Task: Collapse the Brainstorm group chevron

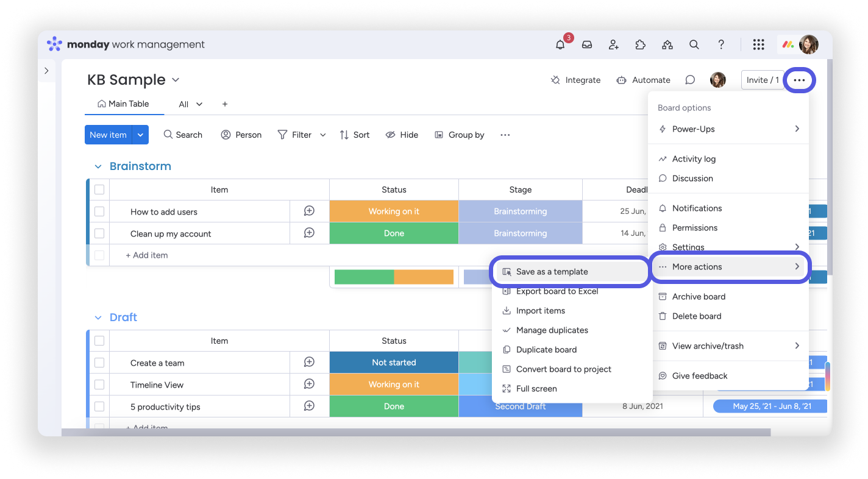Action: pyautogui.click(x=98, y=166)
